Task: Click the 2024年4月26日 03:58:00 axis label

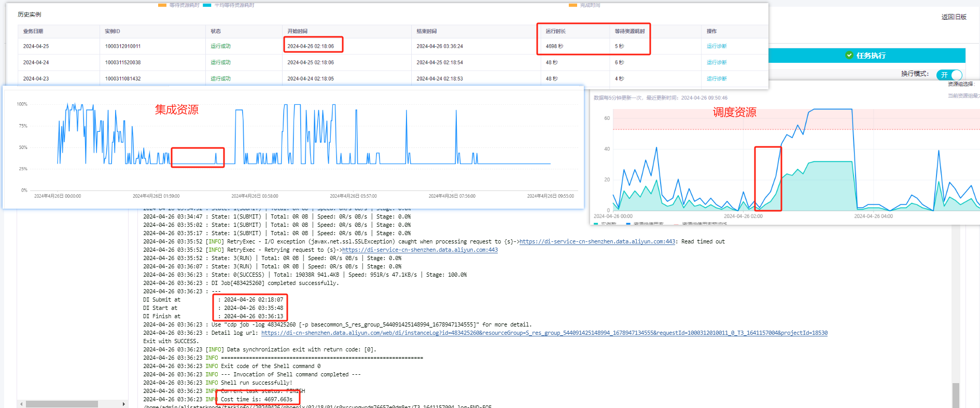Action: point(255,196)
